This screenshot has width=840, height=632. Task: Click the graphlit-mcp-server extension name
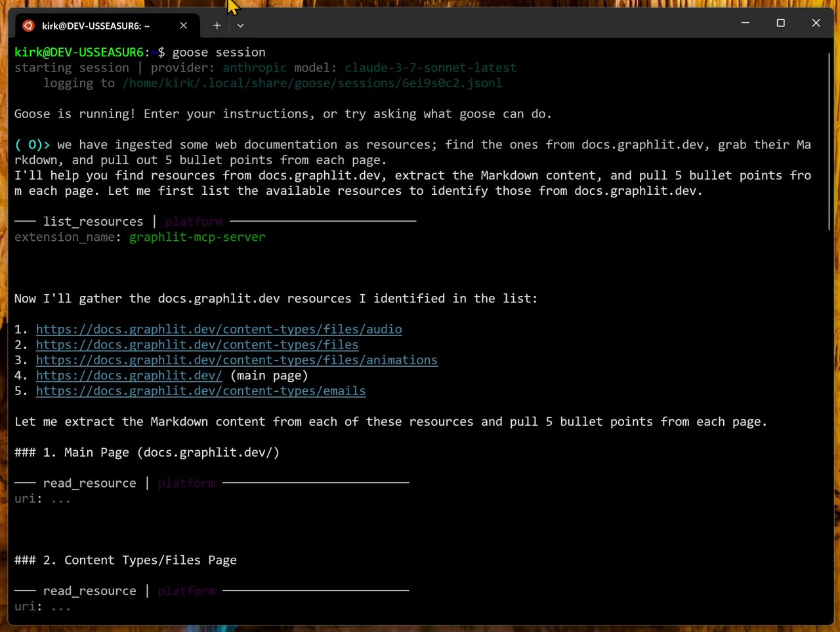pos(198,237)
